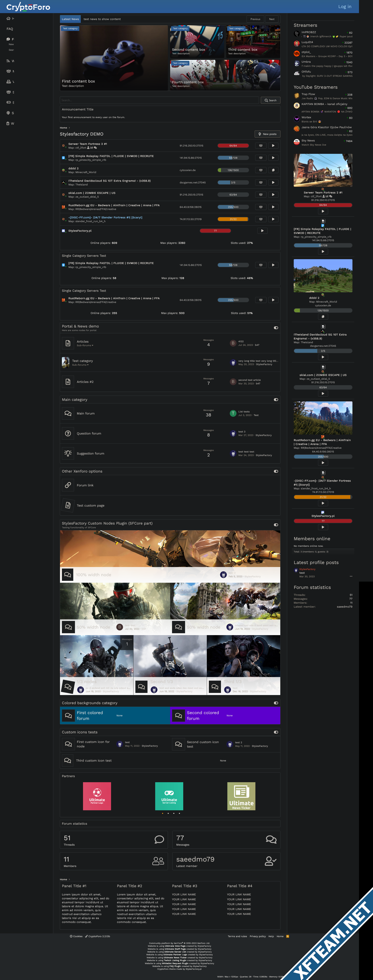Collapse the Other Xenforo options category
The height and width of the screenshot is (980, 373).
click(x=276, y=471)
